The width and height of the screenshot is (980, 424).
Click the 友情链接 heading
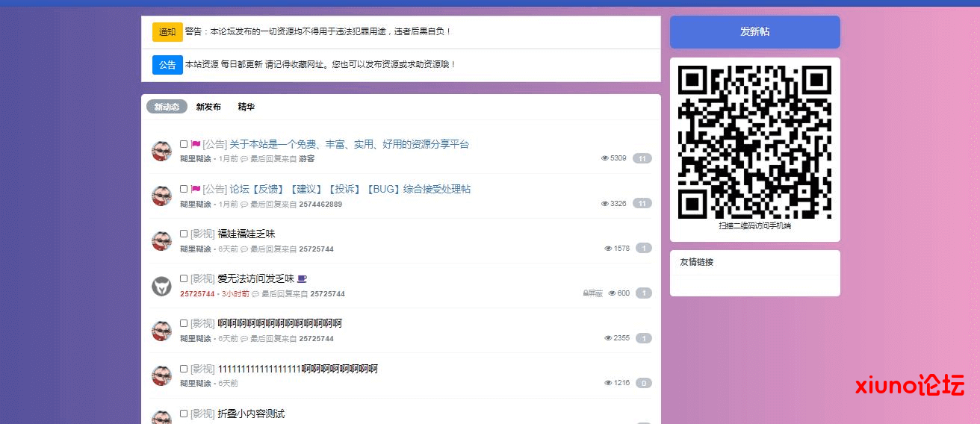point(696,262)
